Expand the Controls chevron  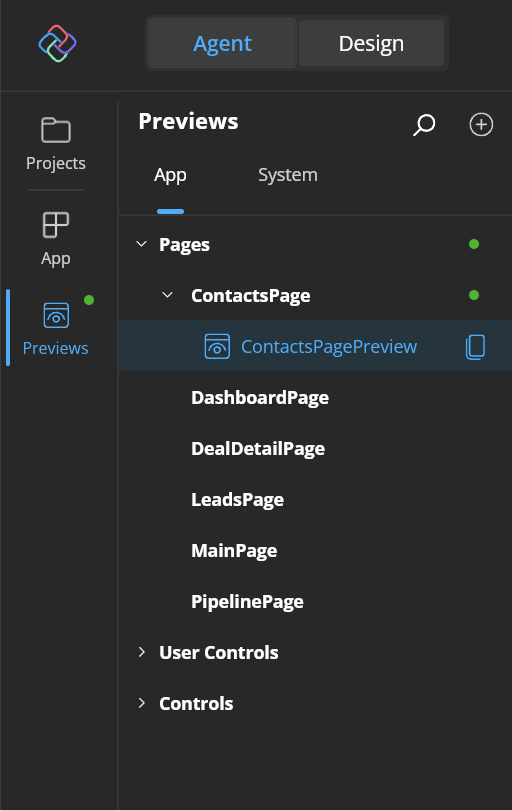click(x=142, y=703)
